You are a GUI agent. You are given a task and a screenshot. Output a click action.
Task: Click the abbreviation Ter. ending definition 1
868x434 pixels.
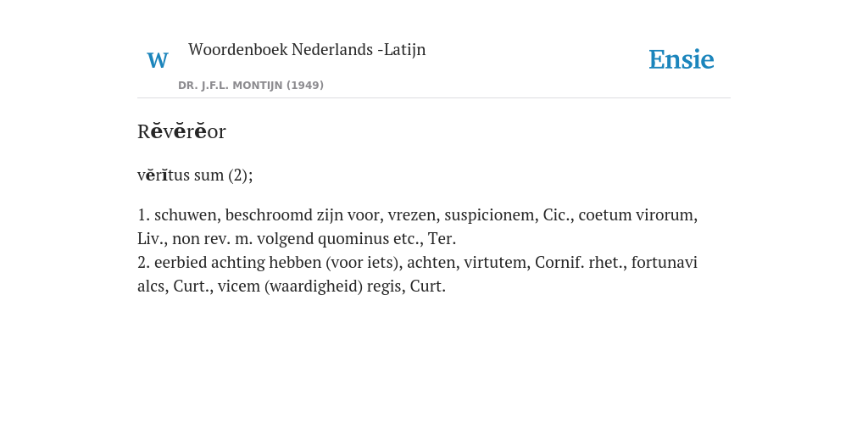pyautogui.click(x=442, y=238)
